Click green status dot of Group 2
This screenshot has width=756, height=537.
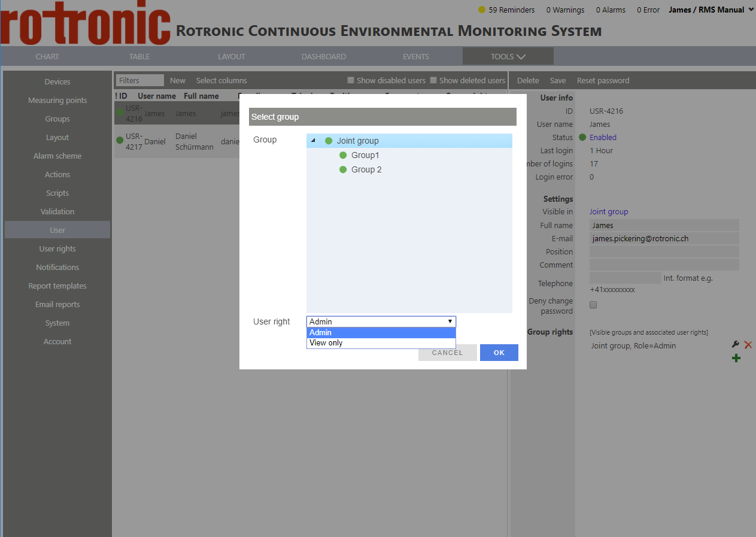coord(343,169)
